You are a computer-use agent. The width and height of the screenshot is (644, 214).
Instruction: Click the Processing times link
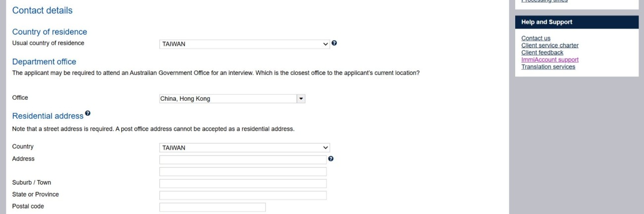[544, 1]
